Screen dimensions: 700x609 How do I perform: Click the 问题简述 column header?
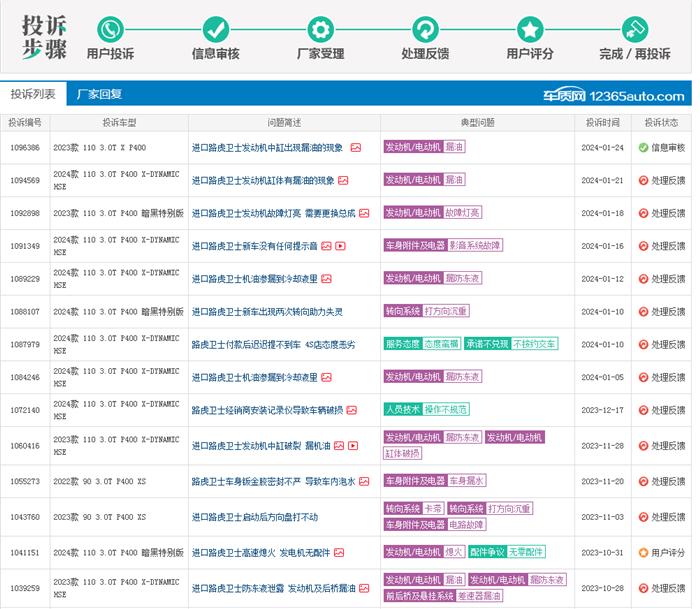coord(284,122)
